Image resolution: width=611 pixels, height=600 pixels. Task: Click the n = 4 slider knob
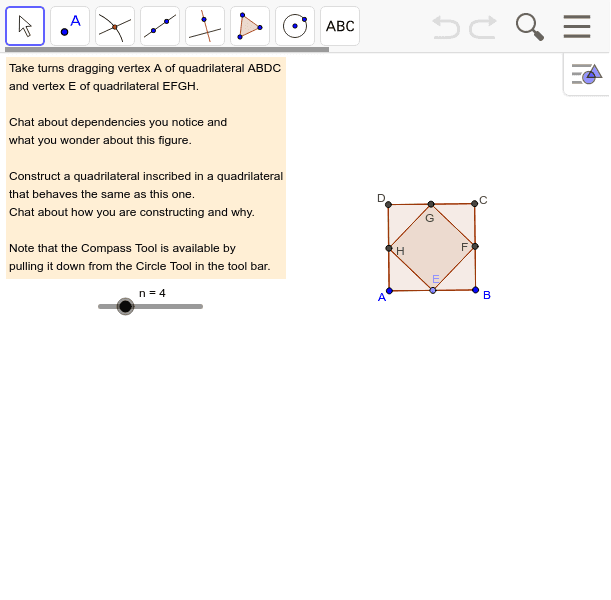(125, 307)
